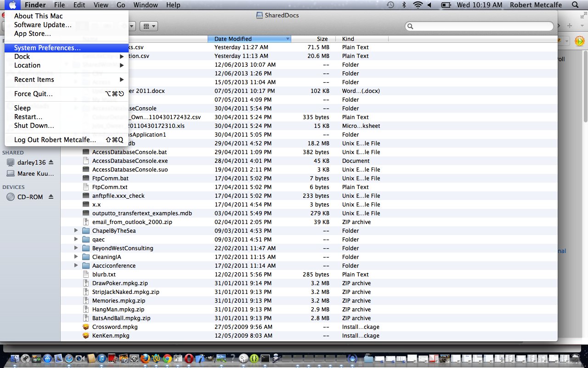Choose Force Quit… in the Apple menu
The height and width of the screenshot is (368, 588).
(x=66, y=94)
